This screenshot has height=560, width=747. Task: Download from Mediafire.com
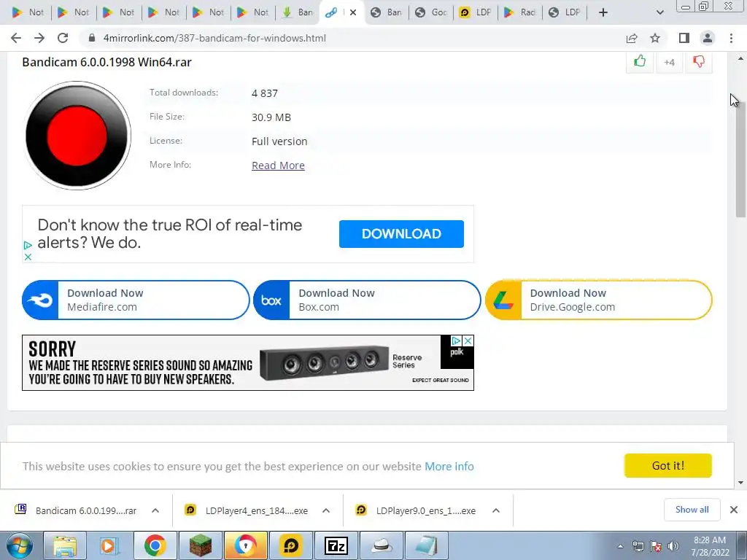[136, 300]
